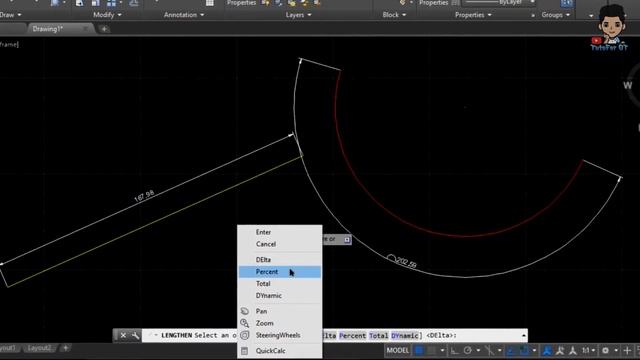Select DElta option in context menu
This screenshot has height=360, width=640.
coord(280,260)
